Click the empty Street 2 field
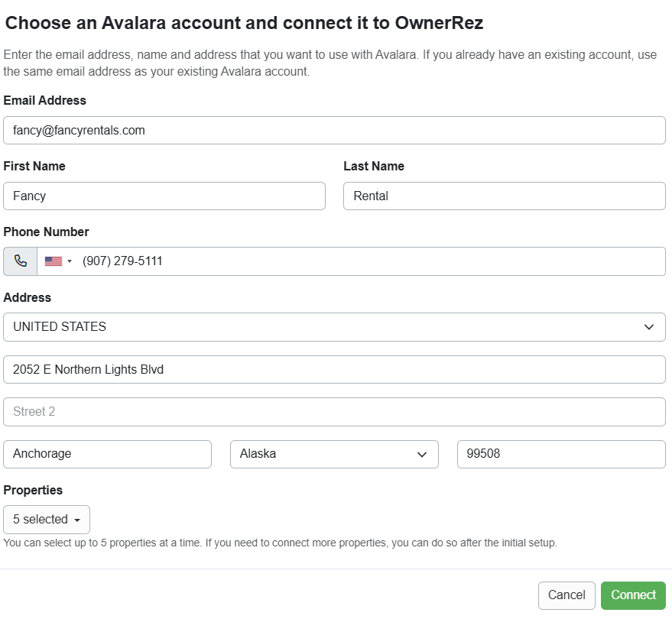Viewport: 672px width, 619px height. pos(334,412)
